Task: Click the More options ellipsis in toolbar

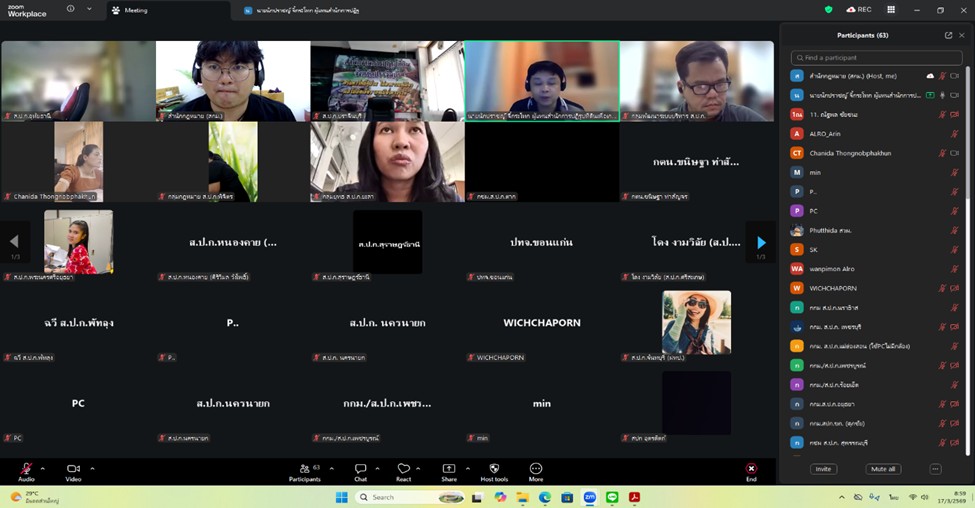Action: pyautogui.click(x=536, y=469)
